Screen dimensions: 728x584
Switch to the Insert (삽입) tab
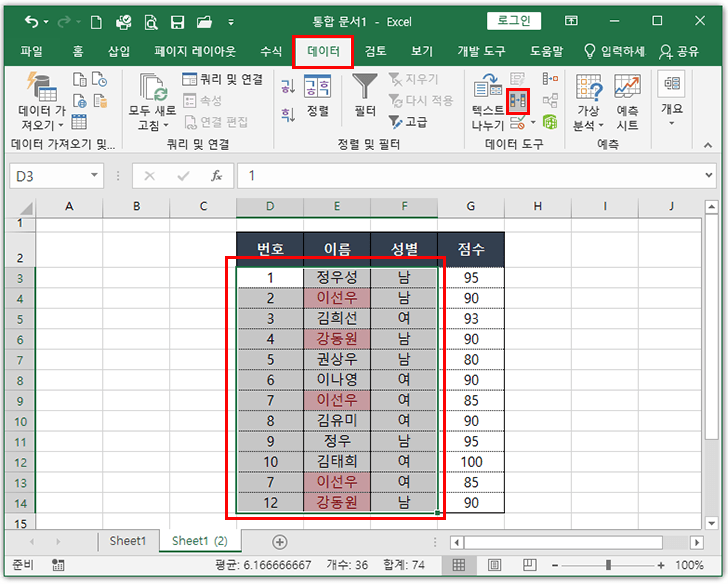click(x=119, y=51)
